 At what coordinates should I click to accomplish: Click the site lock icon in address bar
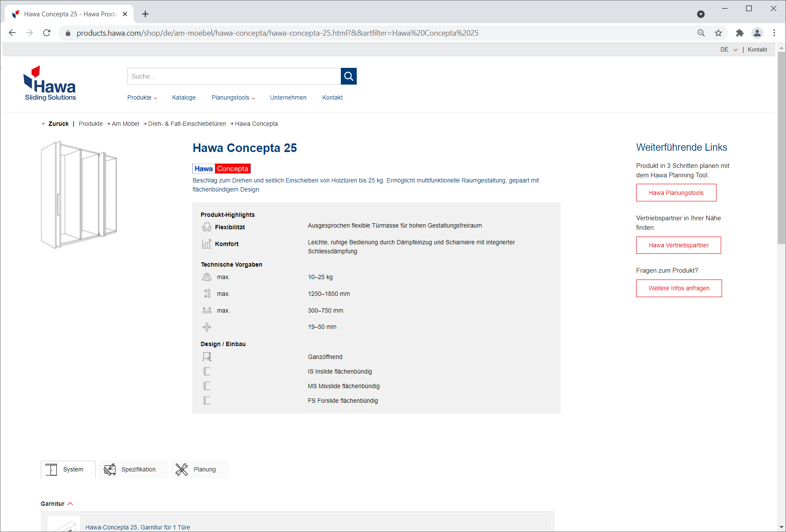click(68, 33)
